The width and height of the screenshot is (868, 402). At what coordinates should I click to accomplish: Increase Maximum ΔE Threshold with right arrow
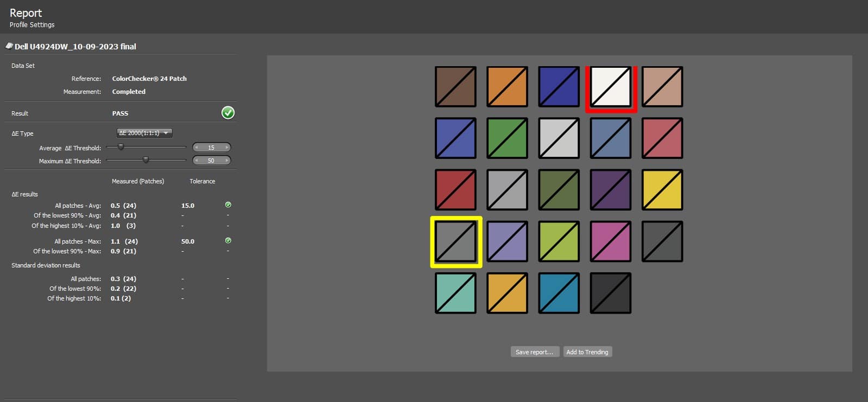[x=227, y=161]
